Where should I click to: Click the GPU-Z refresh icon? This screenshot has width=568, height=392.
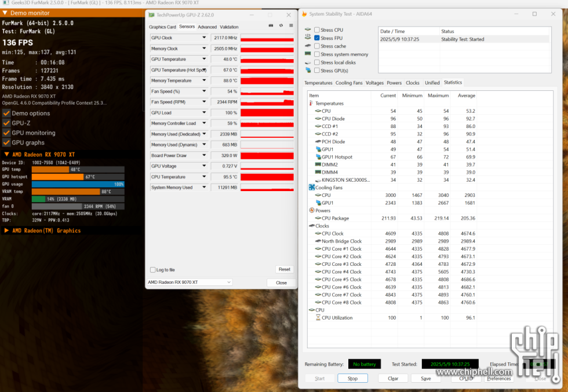(281, 25)
